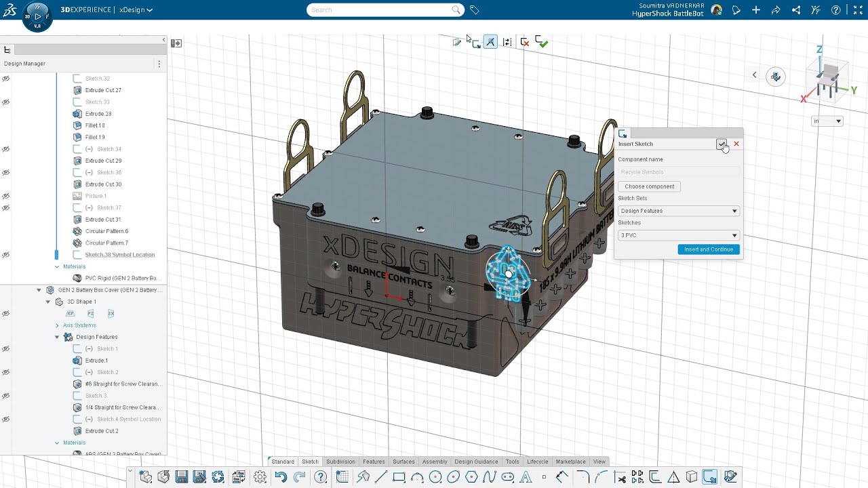Switch to the Features tab
Viewport: 868px width, 488px height.
pyautogui.click(x=374, y=462)
